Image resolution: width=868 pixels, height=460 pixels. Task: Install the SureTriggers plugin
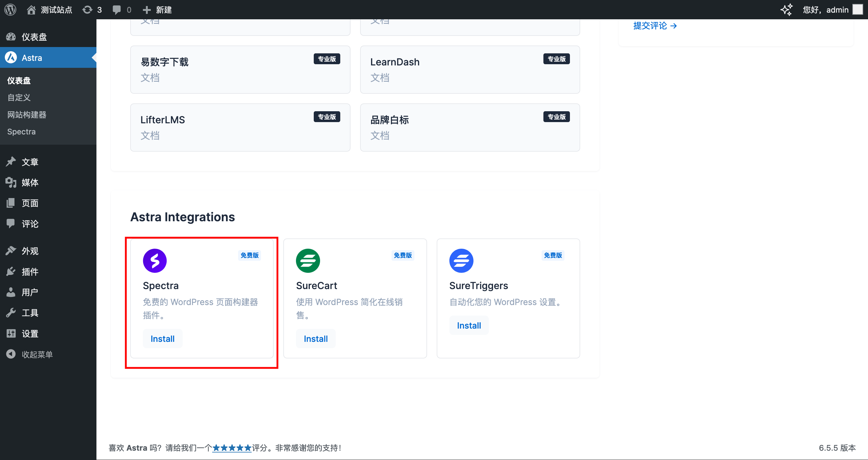click(x=469, y=325)
